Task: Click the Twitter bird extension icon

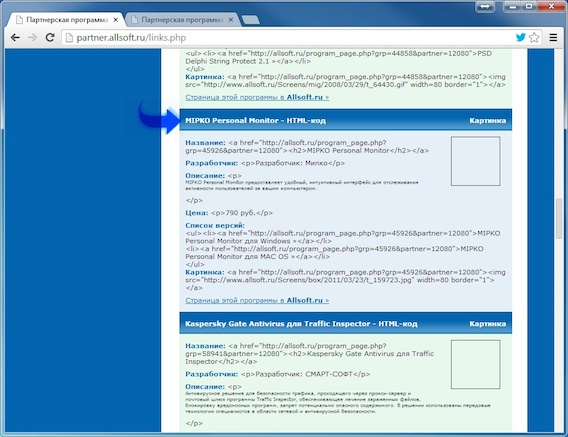Action: pyautogui.click(x=521, y=37)
